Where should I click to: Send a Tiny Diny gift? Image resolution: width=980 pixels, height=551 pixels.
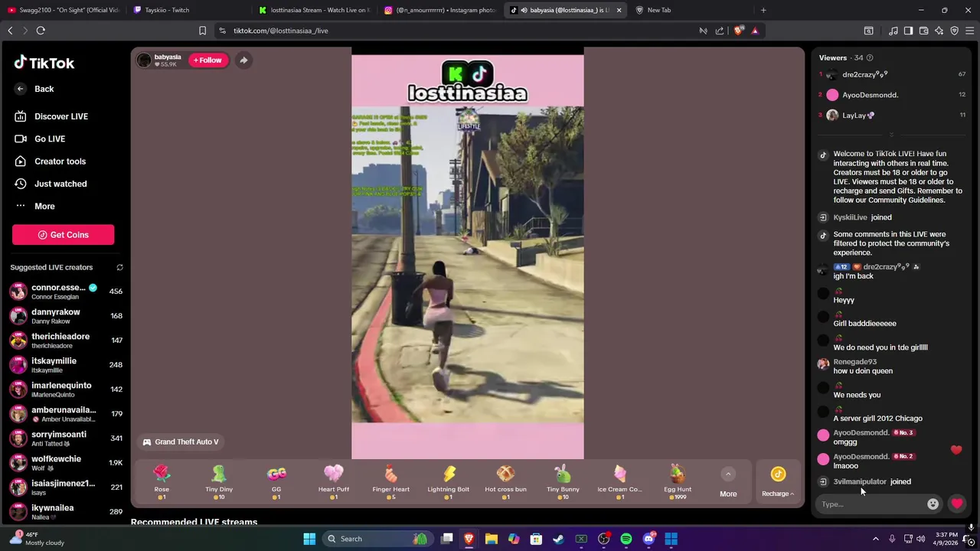tap(219, 481)
